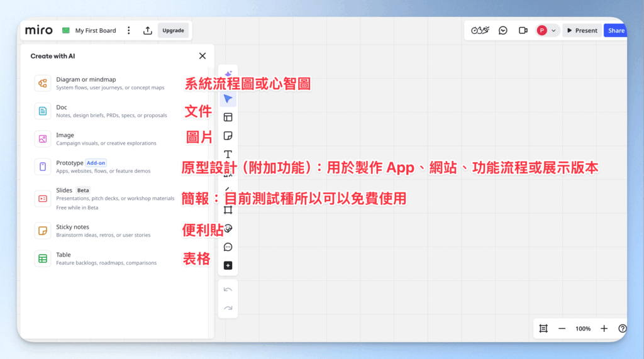Click the 100% zoom level
The width and height of the screenshot is (644, 359).
click(x=583, y=329)
